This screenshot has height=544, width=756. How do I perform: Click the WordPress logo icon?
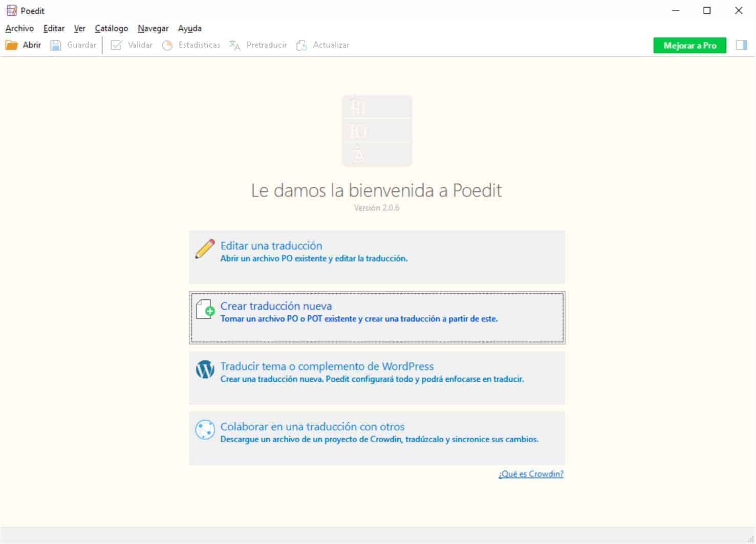[205, 369]
